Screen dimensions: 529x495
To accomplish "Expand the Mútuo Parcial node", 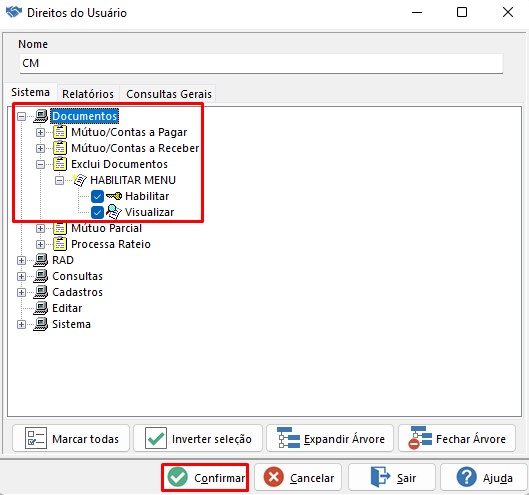I will pyautogui.click(x=40, y=228).
